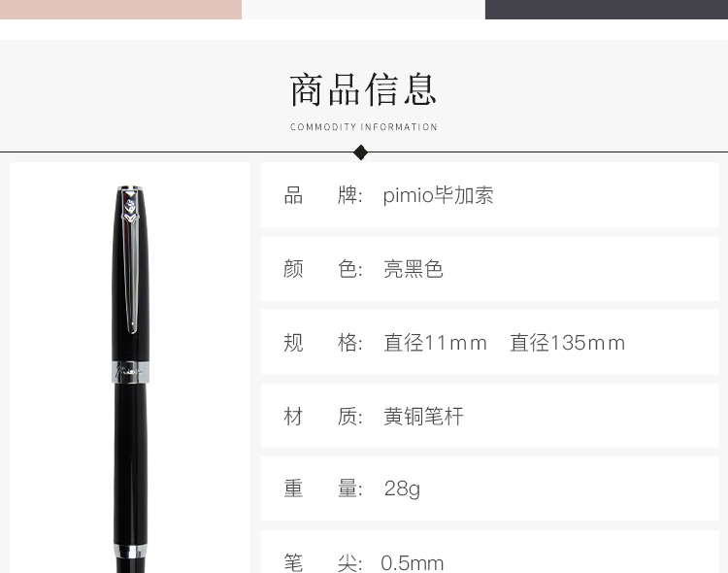
Task: Click the 直径11mm specification text
Action: (435, 343)
